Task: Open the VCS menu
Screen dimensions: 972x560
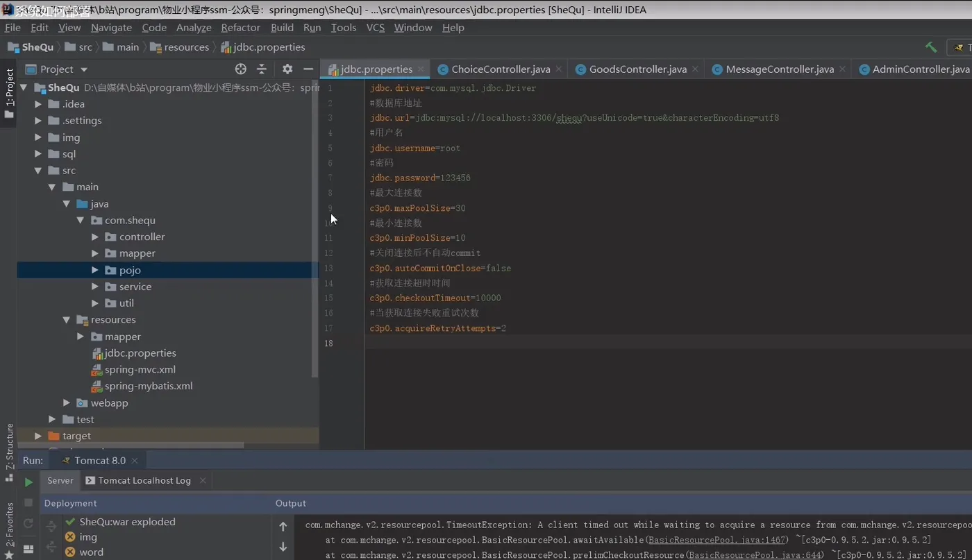Action: (376, 28)
